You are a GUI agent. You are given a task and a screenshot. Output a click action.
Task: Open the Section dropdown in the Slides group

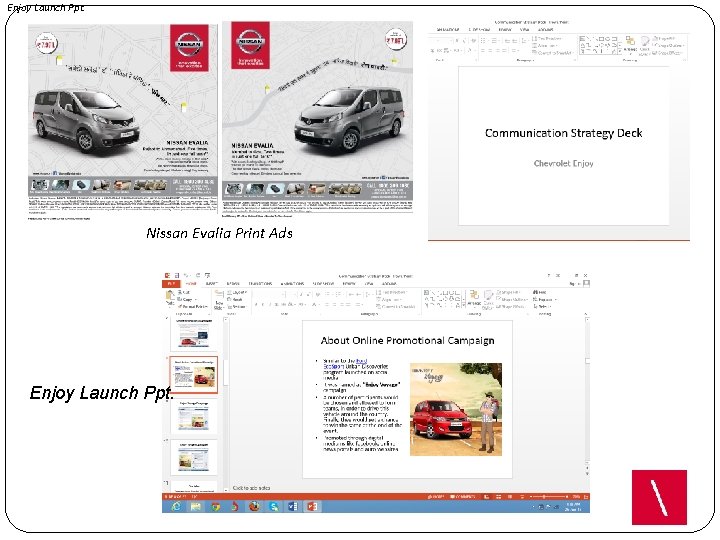click(x=237, y=306)
